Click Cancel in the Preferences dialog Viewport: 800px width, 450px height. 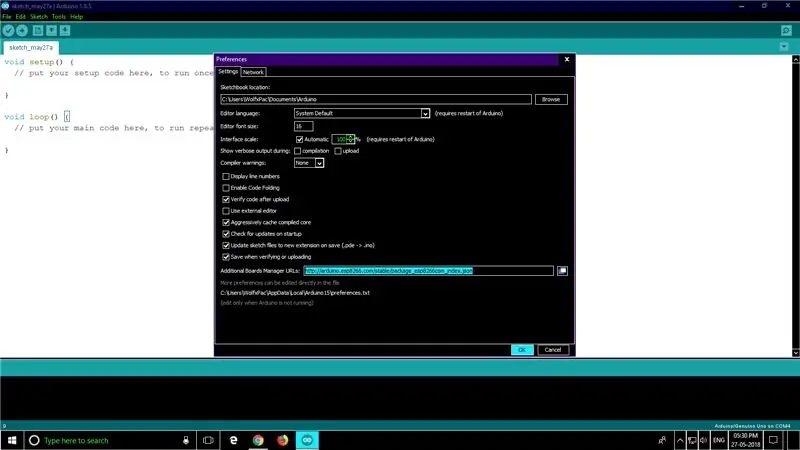tap(553, 350)
